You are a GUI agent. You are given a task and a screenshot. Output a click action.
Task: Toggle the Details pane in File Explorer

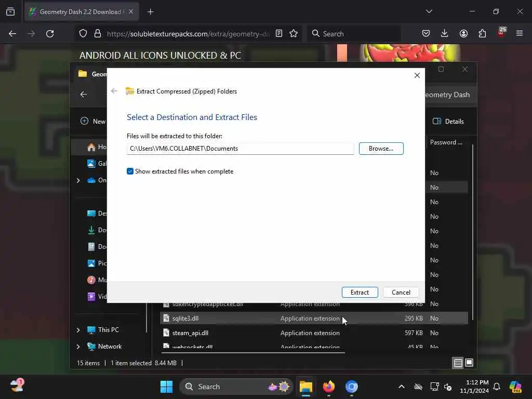pos(448,121)
